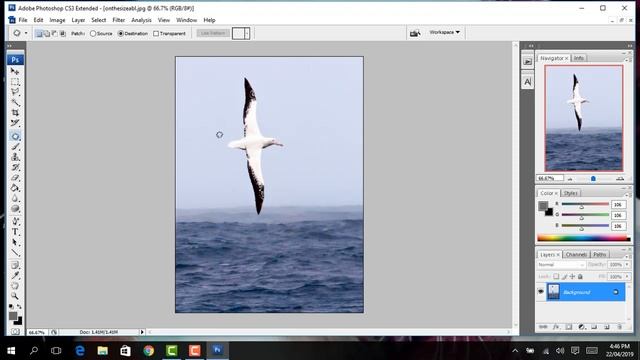Click Create new layer icon
The image size is (640, 360).
(x=607, y=327)
